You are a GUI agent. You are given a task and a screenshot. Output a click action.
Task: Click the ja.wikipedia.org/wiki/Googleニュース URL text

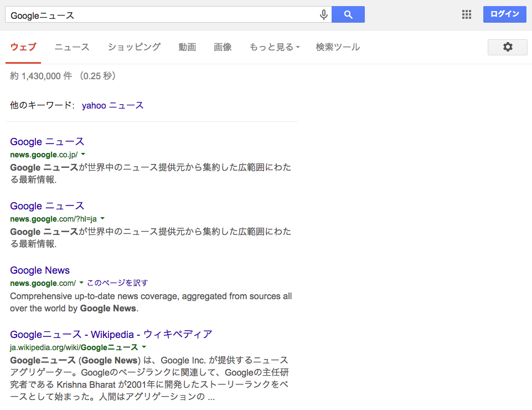(74, 347)
